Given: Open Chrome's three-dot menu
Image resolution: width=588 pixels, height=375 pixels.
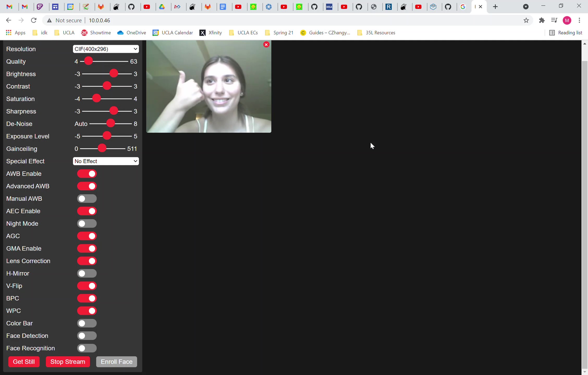Looking at the screenshot, I should [x=580, y=20].
